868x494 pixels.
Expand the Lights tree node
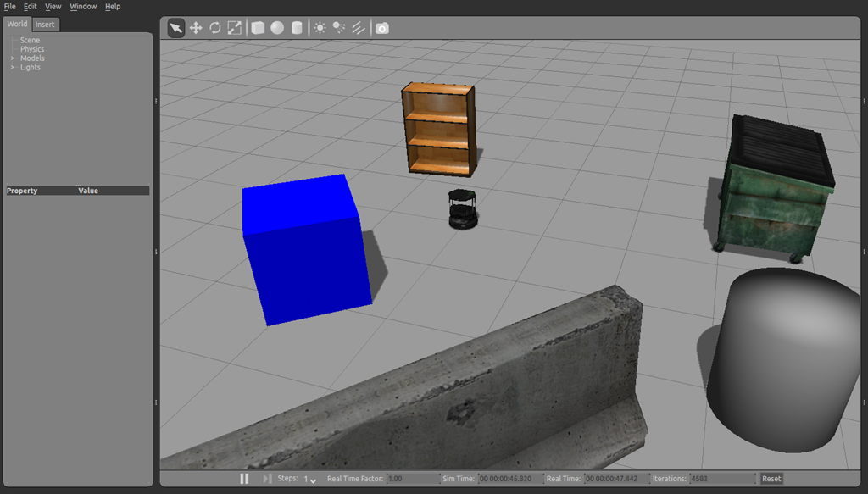(x=12, y=68)
